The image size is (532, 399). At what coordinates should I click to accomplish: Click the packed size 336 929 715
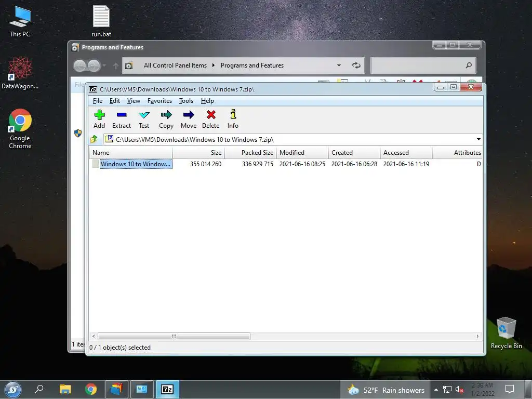(x=258, y=164)
